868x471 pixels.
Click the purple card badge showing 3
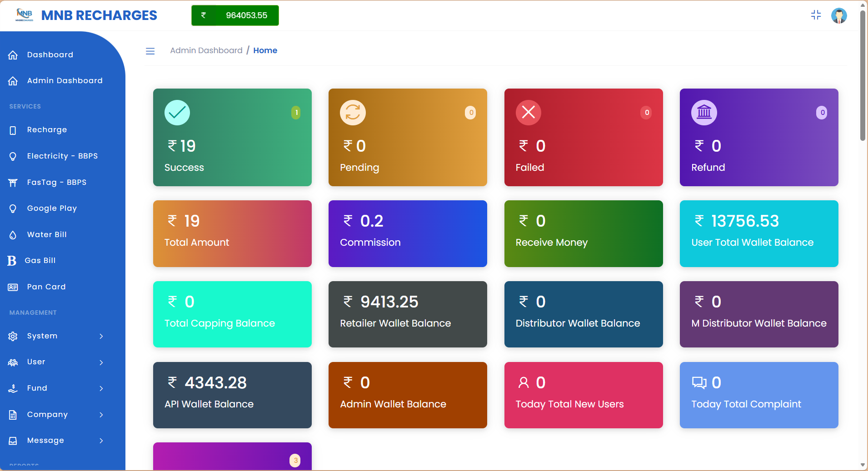(x=295, y=461)
